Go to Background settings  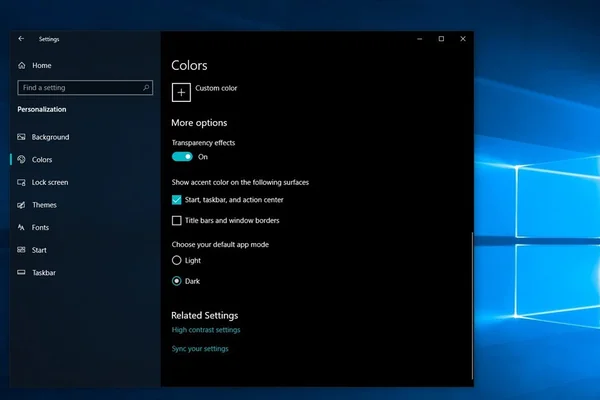[51, 137]
